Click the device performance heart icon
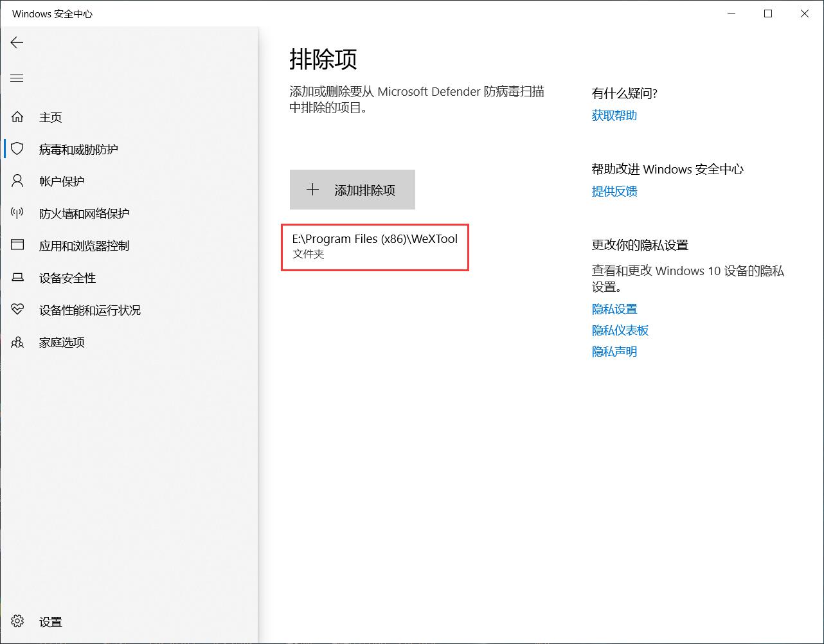 [x=17, y=310]
